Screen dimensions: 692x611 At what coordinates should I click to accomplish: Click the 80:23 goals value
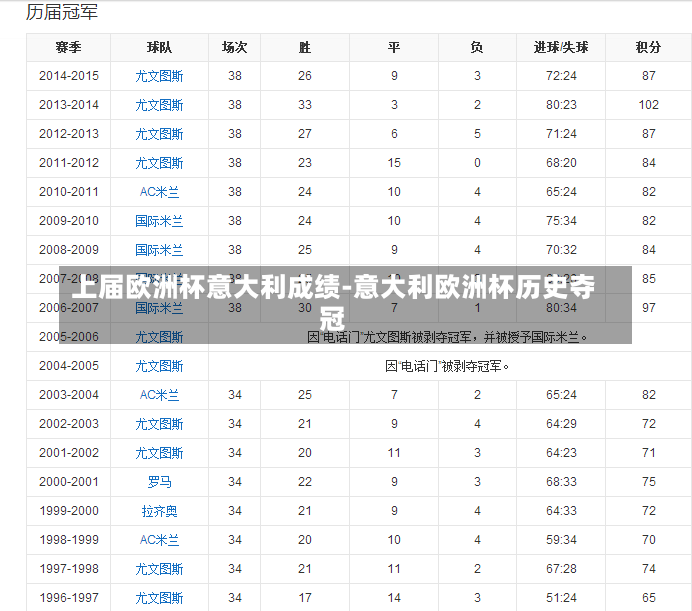561,105
